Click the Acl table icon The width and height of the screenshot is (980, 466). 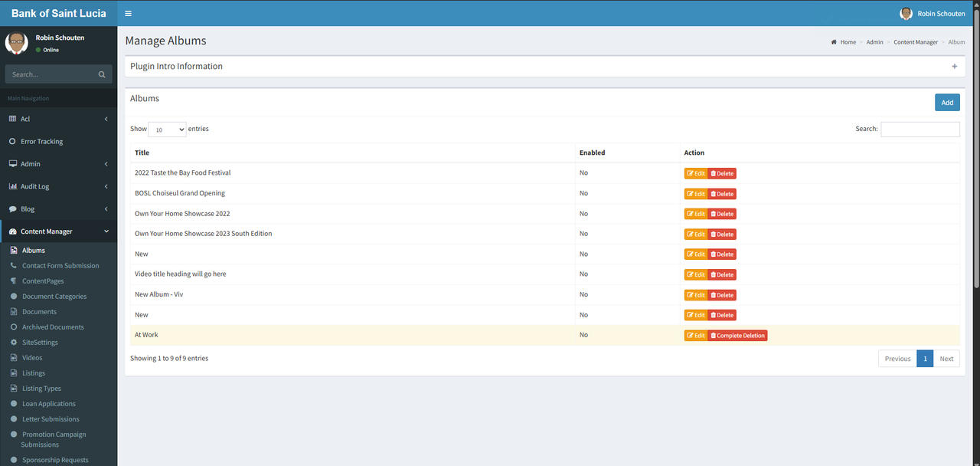pyautogui.click(x=12, y=119)
